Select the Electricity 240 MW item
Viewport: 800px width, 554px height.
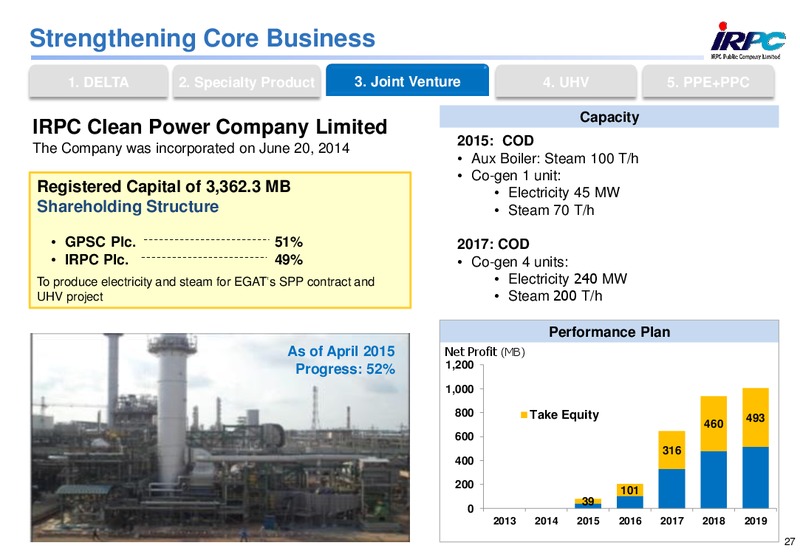click(x=567, y=279)
